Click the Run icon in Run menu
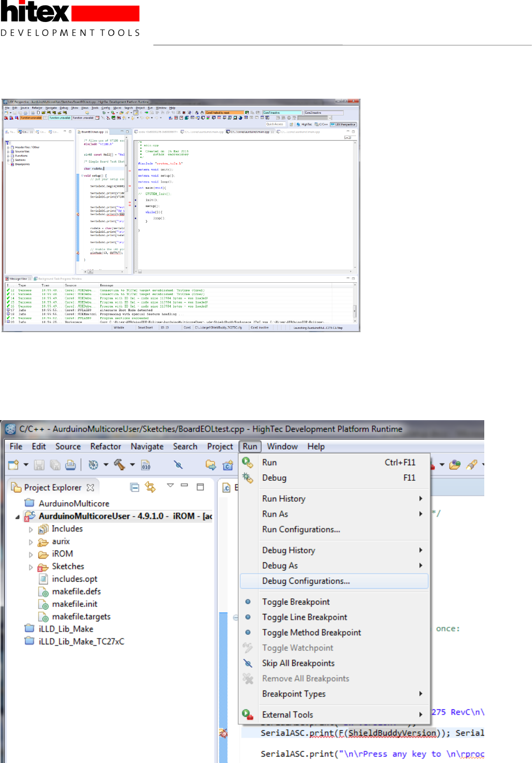The image size is (532, 763). [x=247, y=463]
